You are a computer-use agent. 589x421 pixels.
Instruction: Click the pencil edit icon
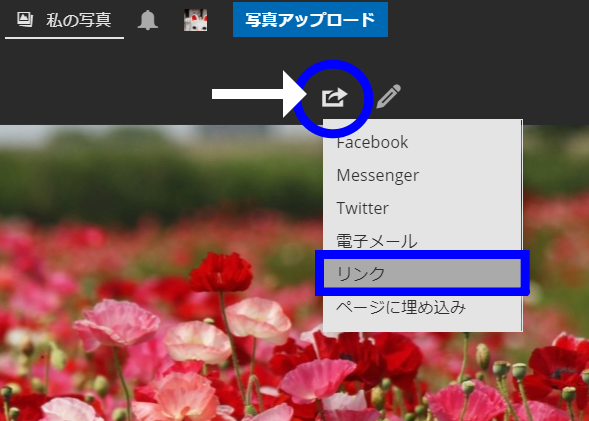(x=388, y=97)
